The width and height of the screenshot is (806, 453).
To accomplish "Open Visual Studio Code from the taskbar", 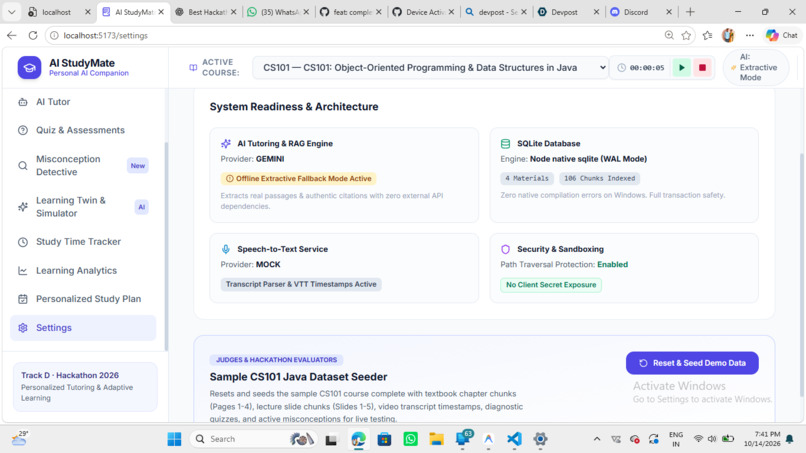I will click(x=514, y=439).
